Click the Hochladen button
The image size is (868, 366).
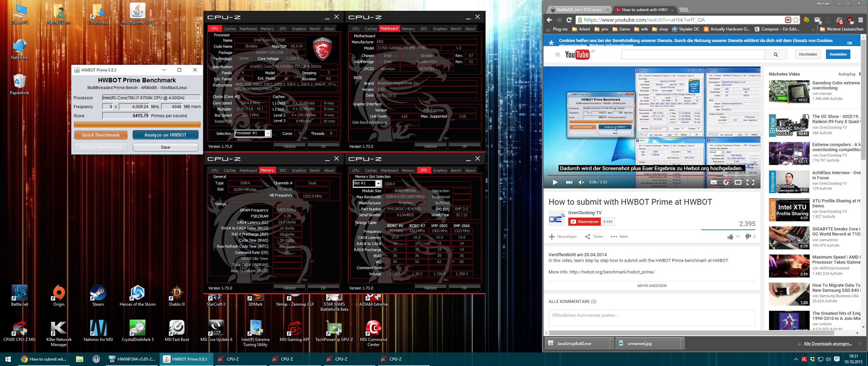(x=808, y=54)
